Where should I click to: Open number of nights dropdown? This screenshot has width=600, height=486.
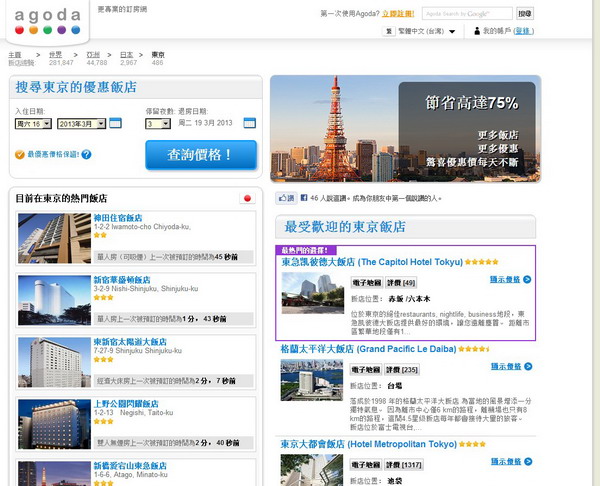[158, 124]
